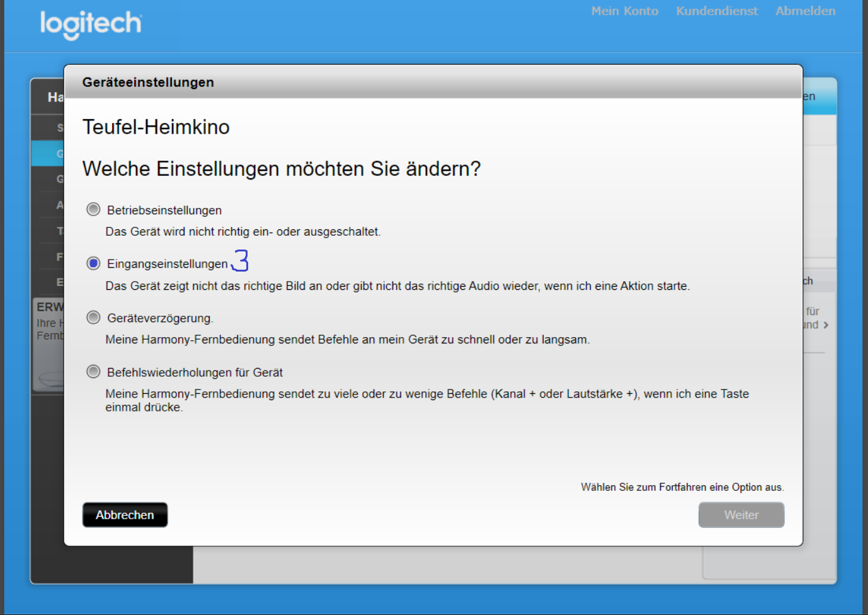Click the Weiter button

pos(741,515)
